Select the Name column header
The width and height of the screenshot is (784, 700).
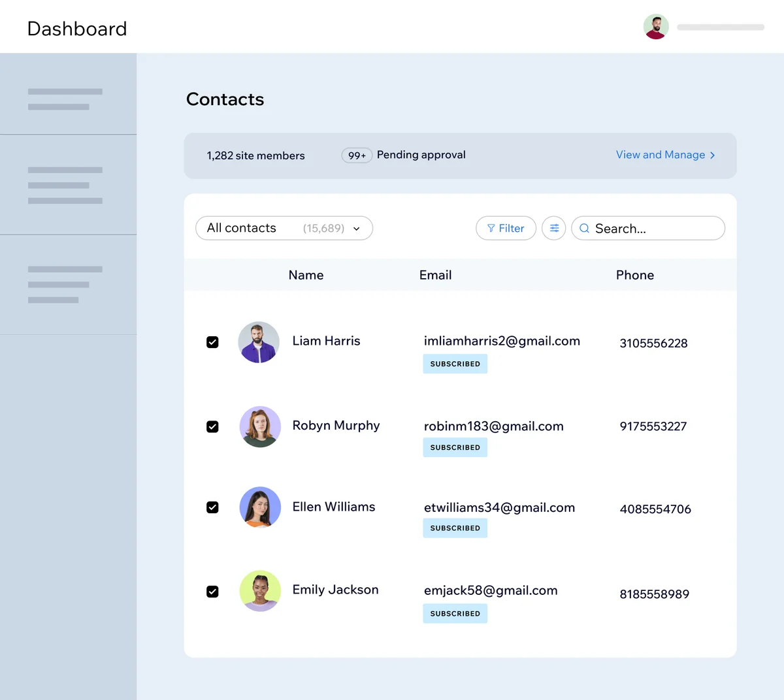(306, 275)
